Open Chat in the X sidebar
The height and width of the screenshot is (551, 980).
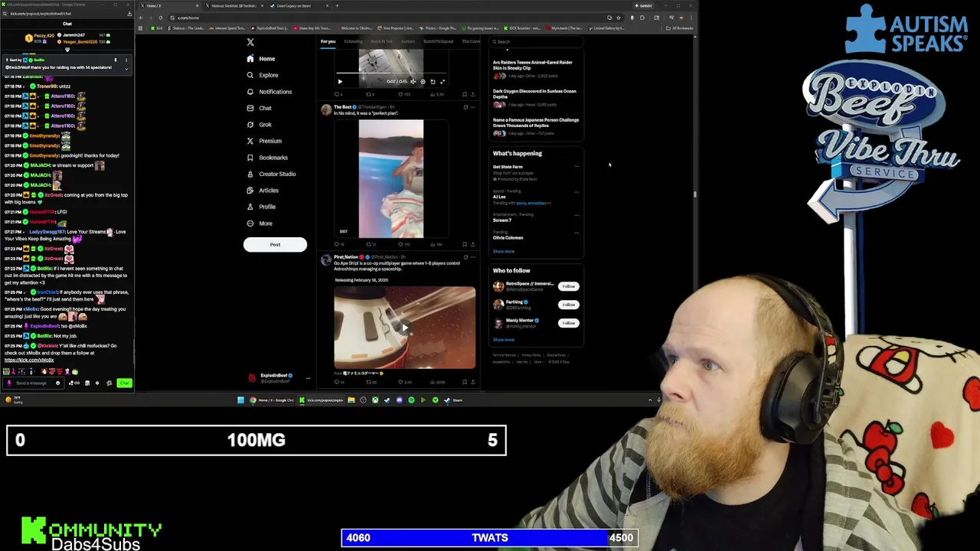point(259,108)
